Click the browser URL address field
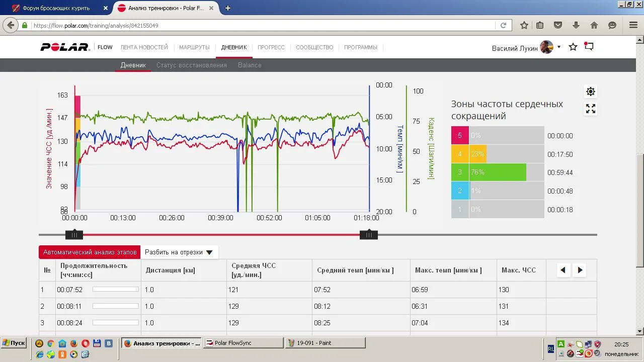This screenshot has height=362, width=644. [262, 25]
